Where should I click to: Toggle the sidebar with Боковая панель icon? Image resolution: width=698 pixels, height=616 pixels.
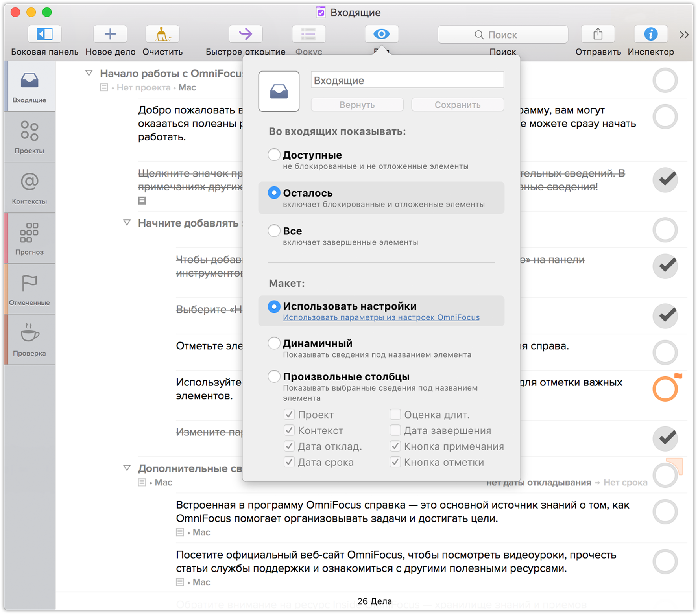[x=44, y=34]
